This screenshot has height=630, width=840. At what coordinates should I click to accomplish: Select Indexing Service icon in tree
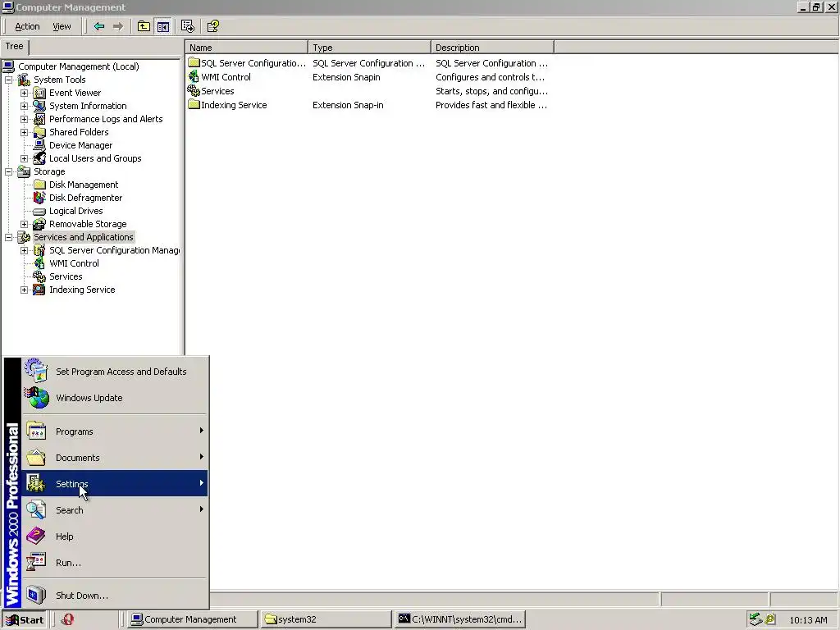pyautogui.click(x=39, y=290)
